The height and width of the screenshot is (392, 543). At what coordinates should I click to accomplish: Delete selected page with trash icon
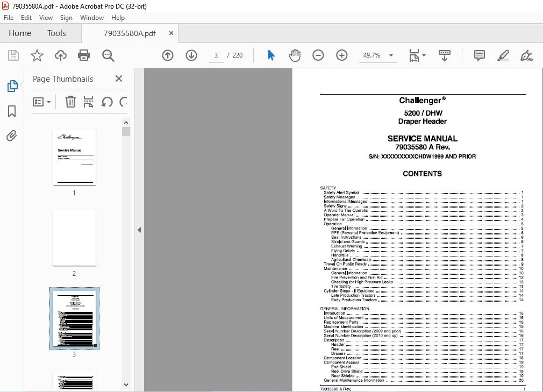[x=70, y=102]
